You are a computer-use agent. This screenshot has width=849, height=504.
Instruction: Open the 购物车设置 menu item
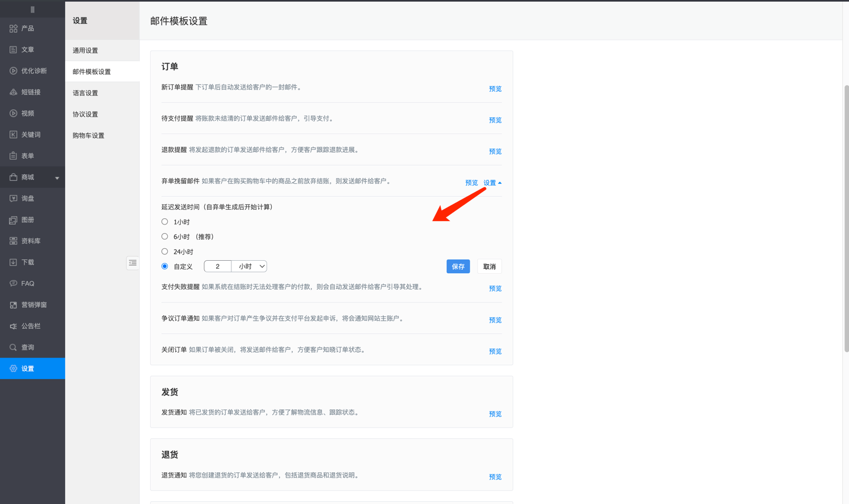tap(88, 135)
